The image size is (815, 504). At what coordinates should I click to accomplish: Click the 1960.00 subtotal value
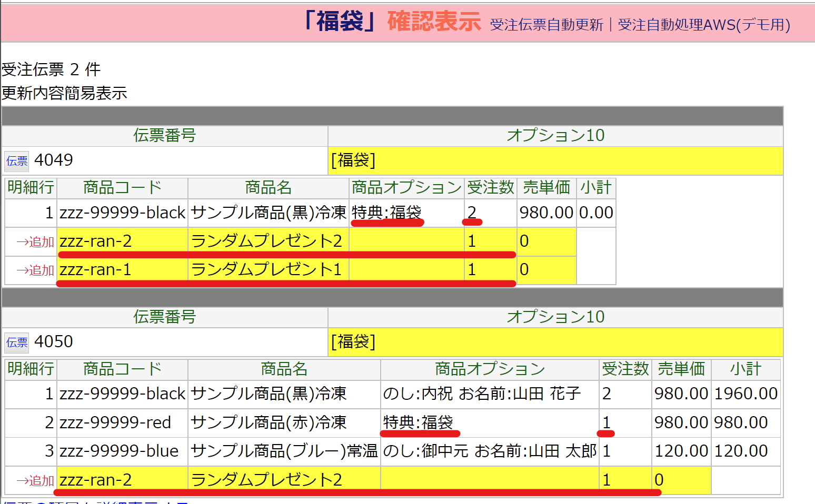click(746, 394)
